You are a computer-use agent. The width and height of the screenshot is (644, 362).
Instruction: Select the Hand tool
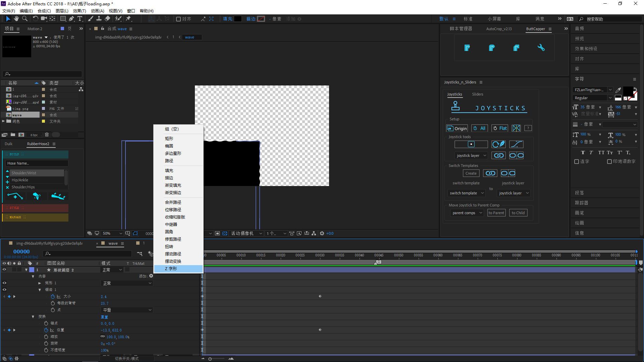click(x=16, y=19)
